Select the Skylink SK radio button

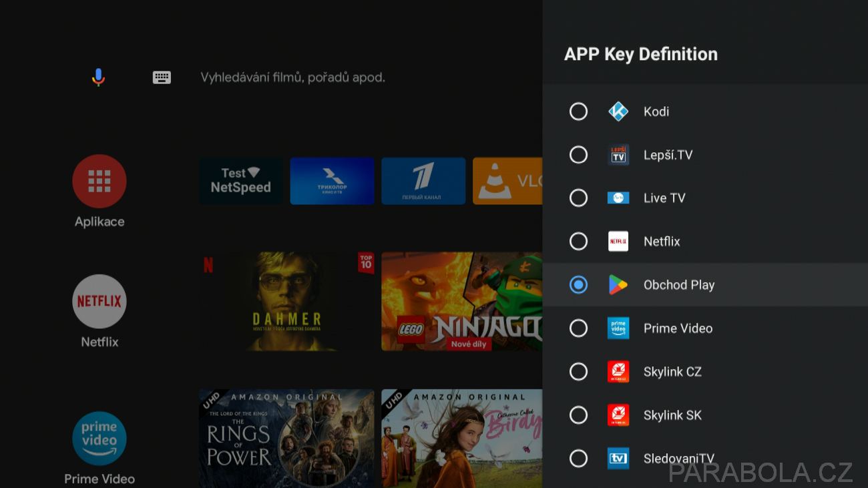tap(578, 415)
